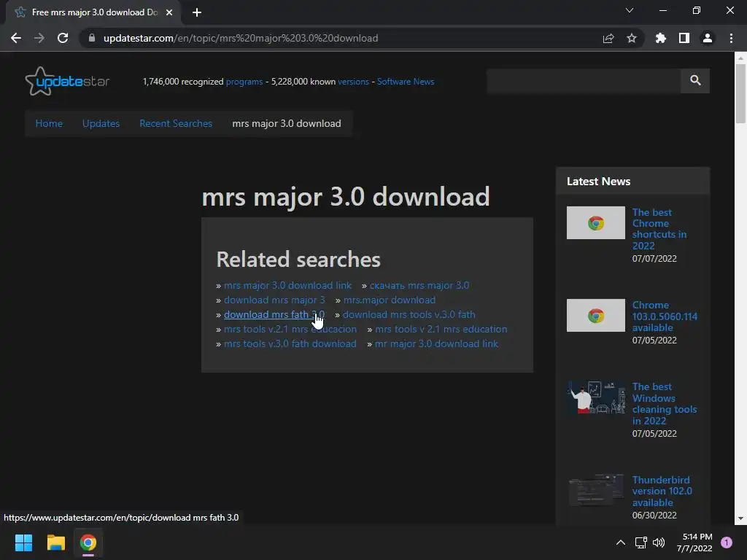The image size is (747, 560).
Task: Click thumbnail for Chrome 103.0.5060.114 news
Action: pos(595,315)
